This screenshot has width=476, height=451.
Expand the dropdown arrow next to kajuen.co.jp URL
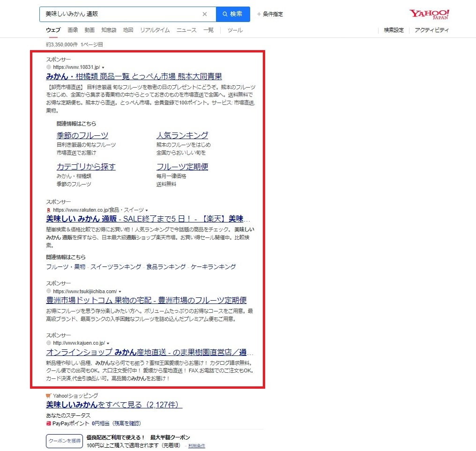[x=108, y=343]
